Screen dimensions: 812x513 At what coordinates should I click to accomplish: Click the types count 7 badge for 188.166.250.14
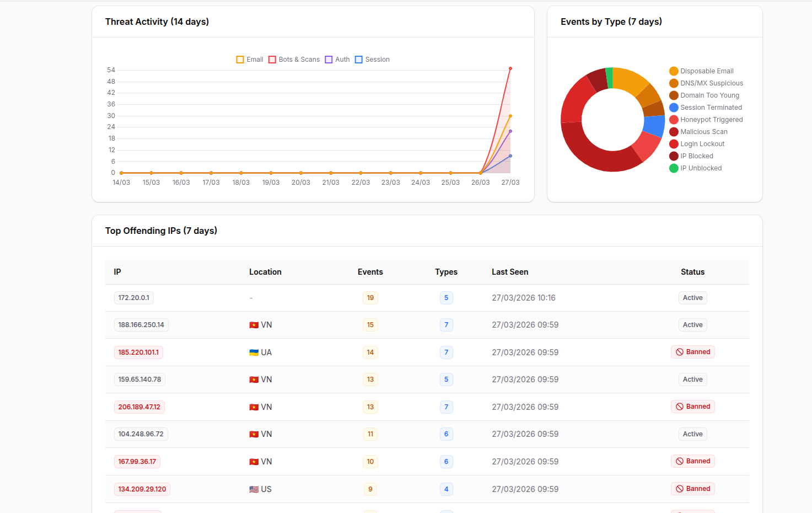446,324
